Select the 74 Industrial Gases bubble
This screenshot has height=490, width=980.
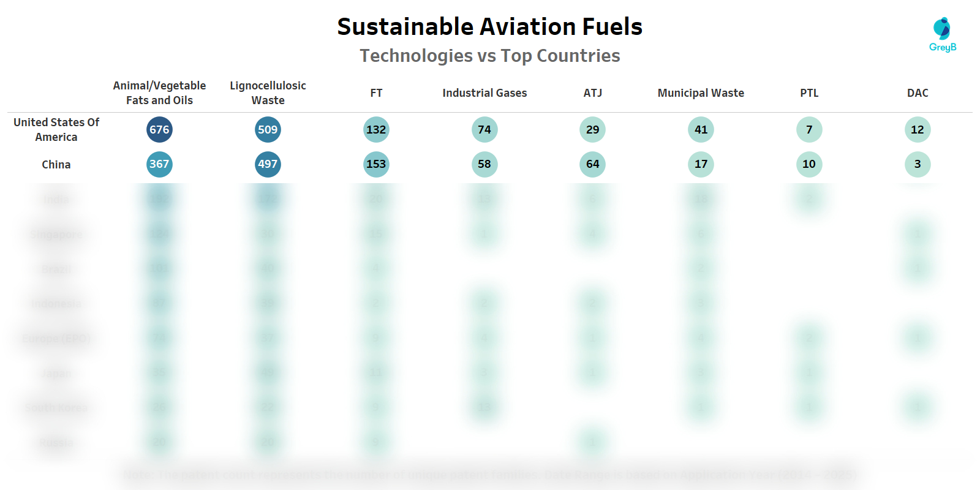tap(484, 130)
